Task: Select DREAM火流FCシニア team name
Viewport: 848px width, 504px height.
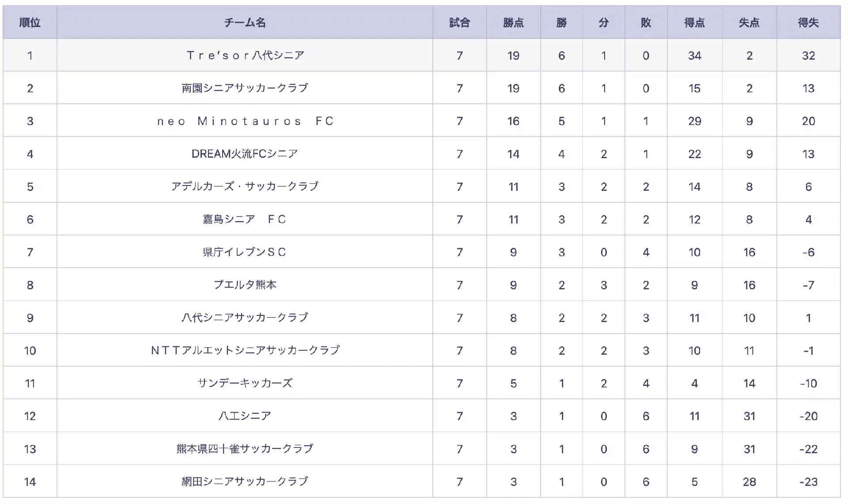Action: (x=245, y=154)
